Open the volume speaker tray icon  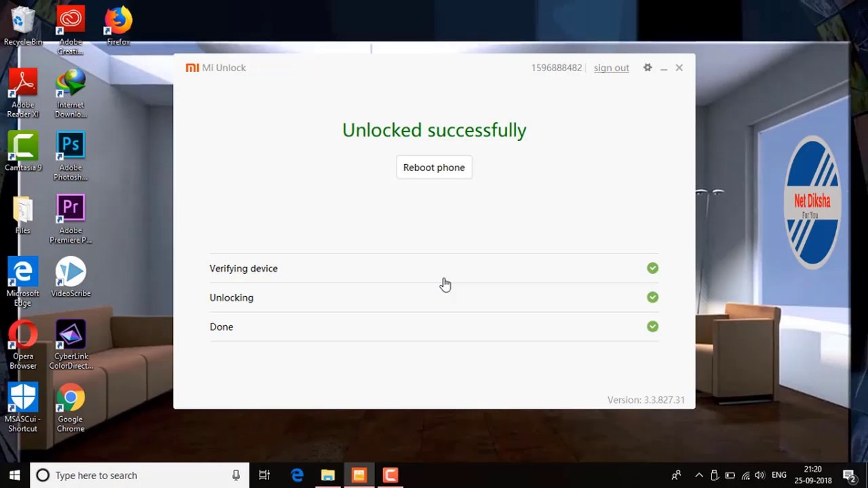tap(760, 475)
